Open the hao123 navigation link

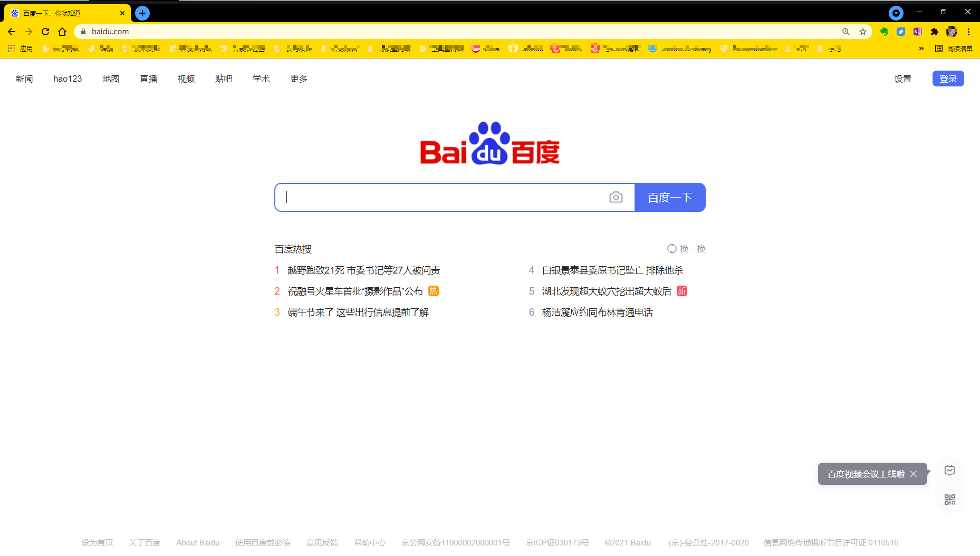[68, 79]
